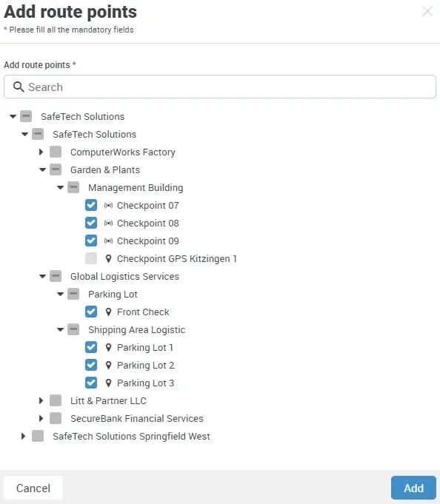Uncheck the Parking Lot 1 checkbox
This screenshot has height=504, width=440.
pos(91,347)
